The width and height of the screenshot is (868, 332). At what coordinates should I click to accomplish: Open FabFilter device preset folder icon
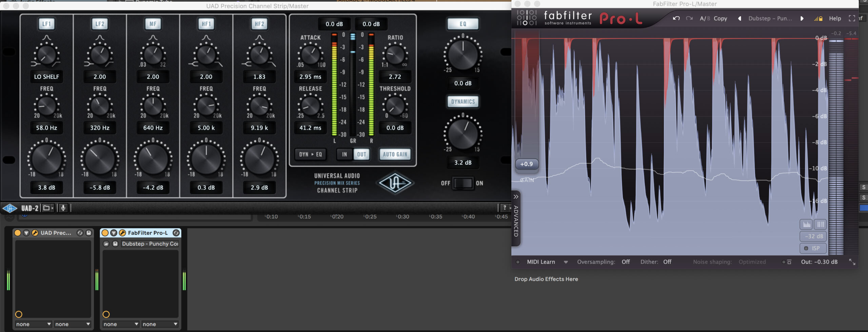(106, 244)
